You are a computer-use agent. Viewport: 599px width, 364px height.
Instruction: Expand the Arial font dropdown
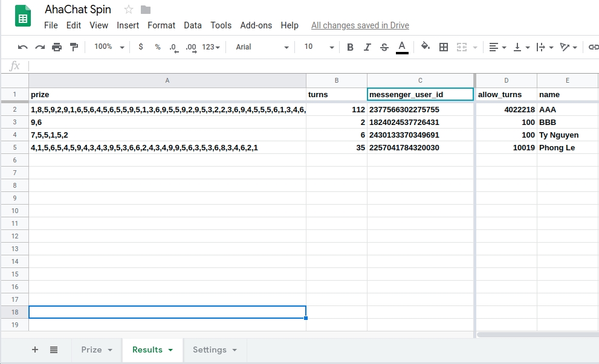[x=262, y=47]
